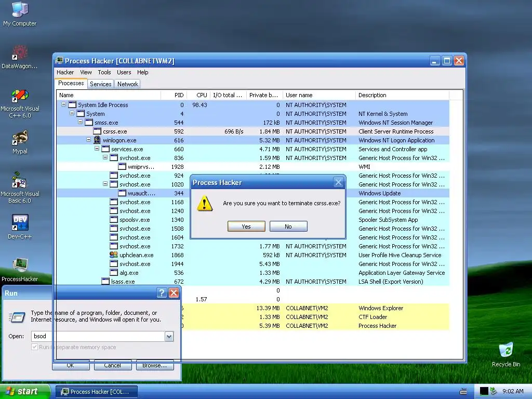532x399 pixels.
Task: Sort by the PID column header
Action: click(174, 95)
